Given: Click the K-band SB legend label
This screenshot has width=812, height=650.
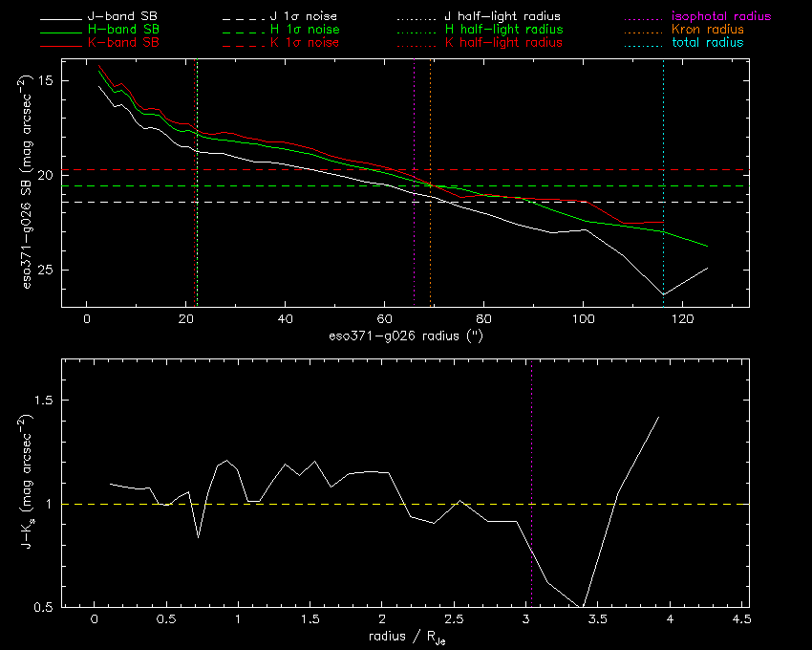Looking at the screenshot, I should click(x=123, y=42).
